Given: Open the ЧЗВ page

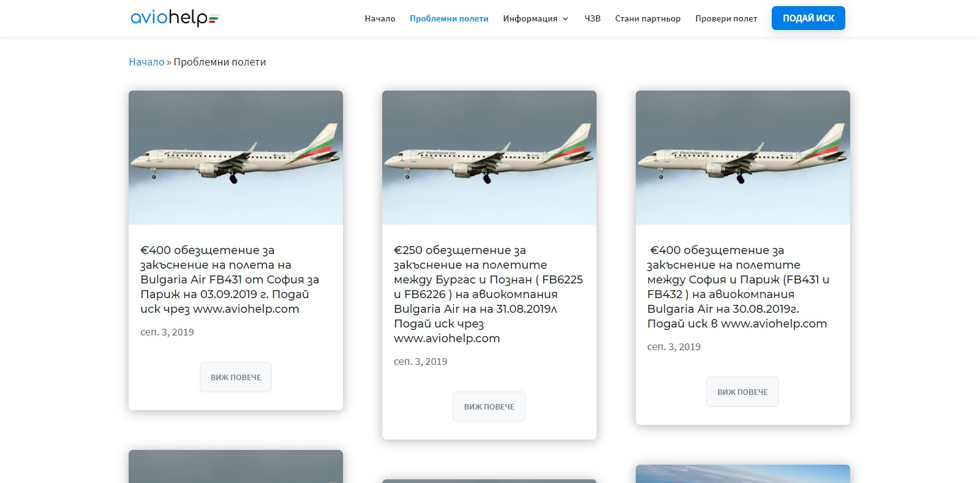Looking at the screenshot, I should coord(592,18).
